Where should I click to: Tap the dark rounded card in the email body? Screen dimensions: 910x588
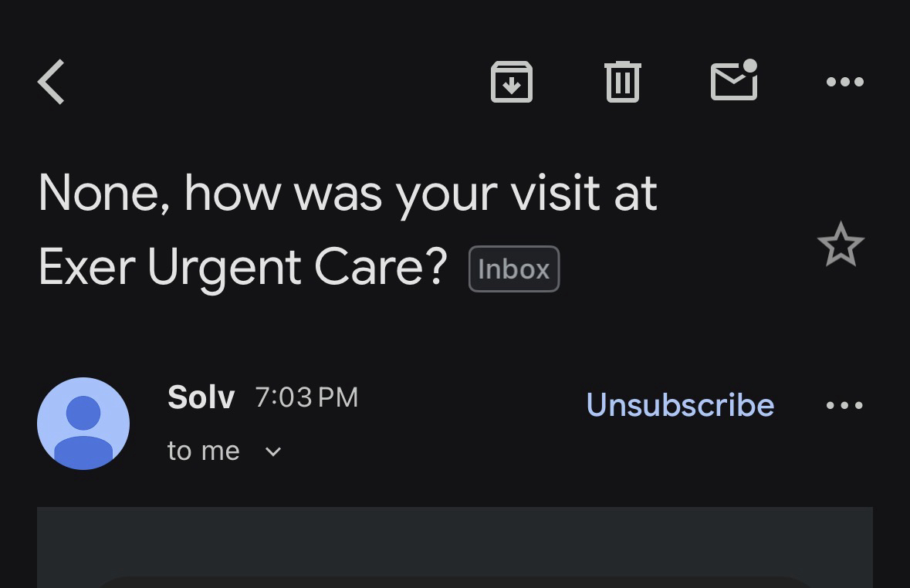pos(455,582)
